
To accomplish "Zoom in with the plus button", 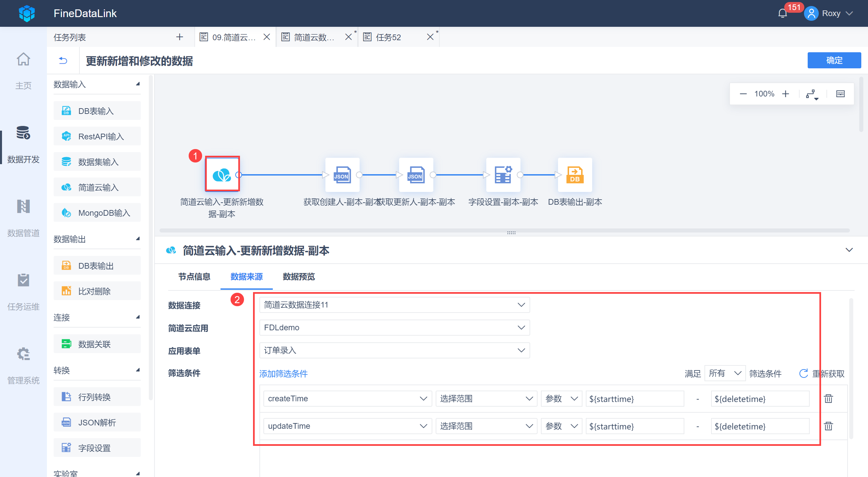I will tap(786, 94).
